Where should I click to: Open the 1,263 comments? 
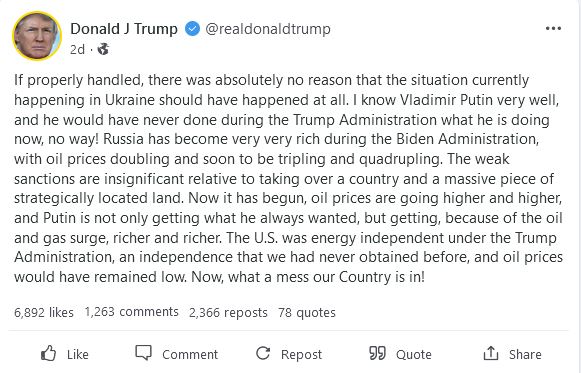(132, 312)
